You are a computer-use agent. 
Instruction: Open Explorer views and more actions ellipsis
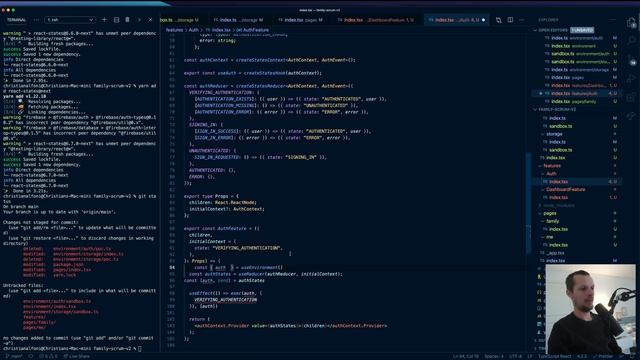[x=613, y=20]
